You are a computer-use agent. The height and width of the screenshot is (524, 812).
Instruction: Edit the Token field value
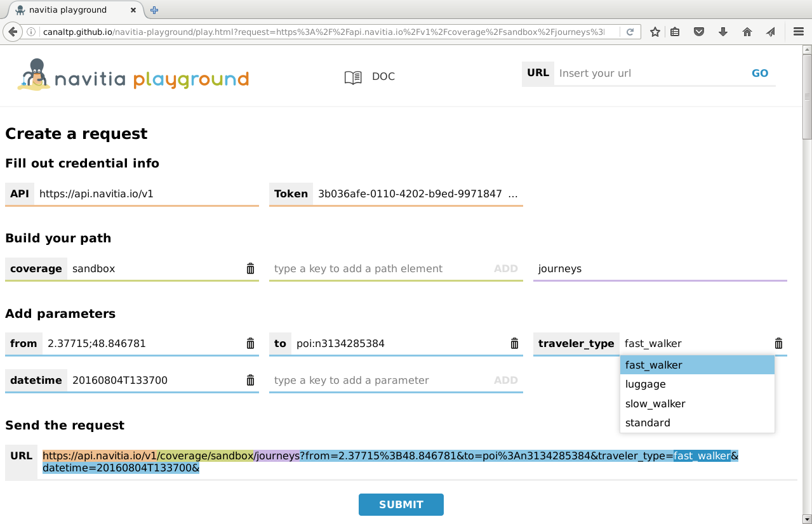tap(417, 193)
